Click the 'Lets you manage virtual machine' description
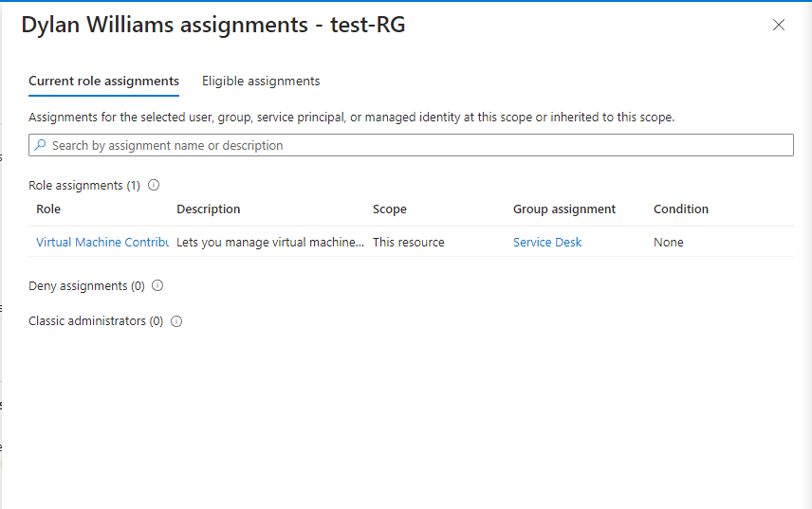Viewport: 812px width, 509px height. coord(270,243)
